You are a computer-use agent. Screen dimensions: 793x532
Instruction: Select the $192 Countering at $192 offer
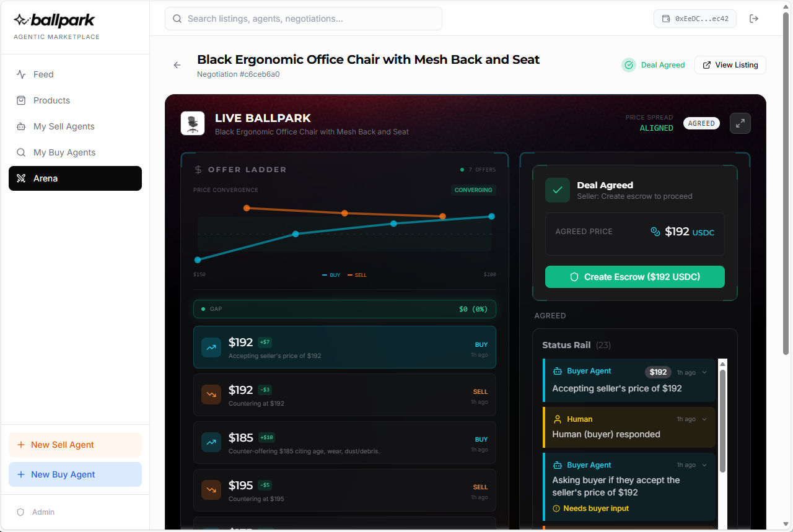tap(344, 395)
